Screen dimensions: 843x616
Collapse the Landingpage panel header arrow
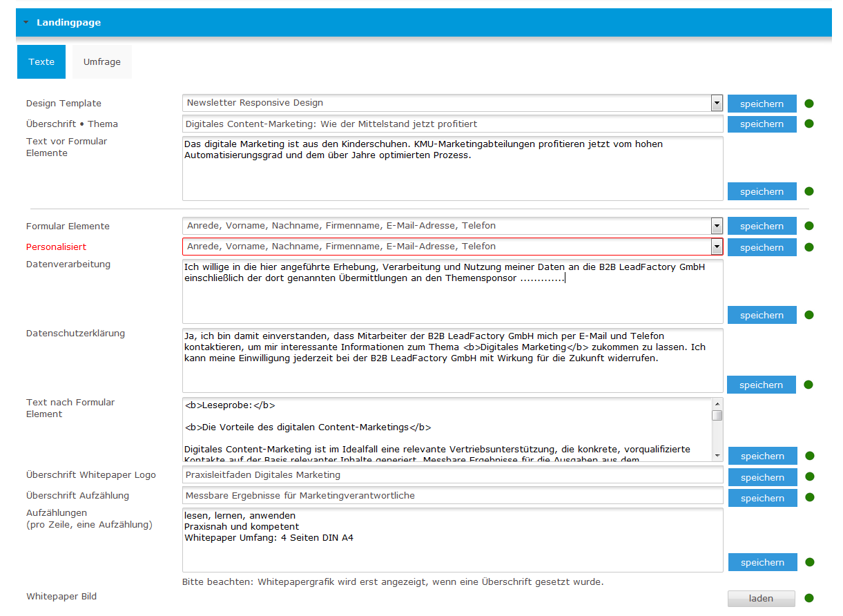pos(26,22)
